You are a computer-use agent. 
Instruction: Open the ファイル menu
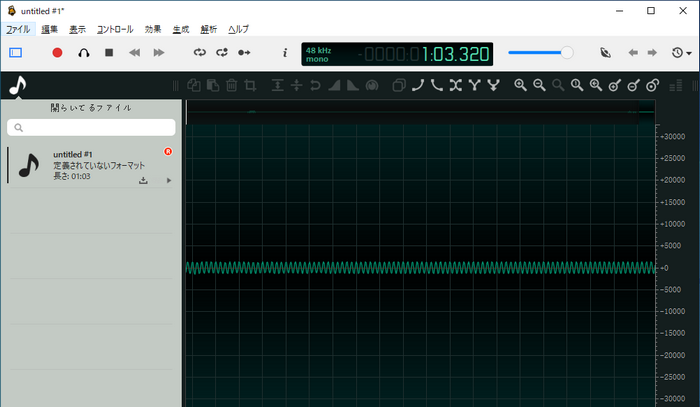click(18, 29)
